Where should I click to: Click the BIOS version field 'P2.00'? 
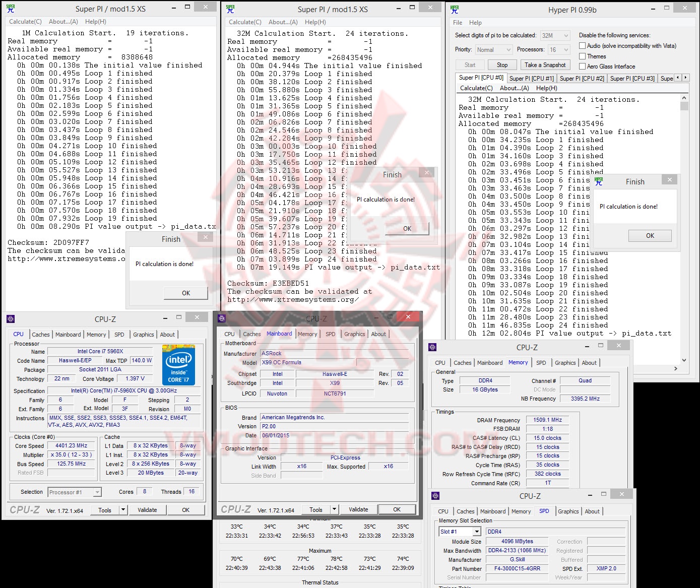pos(335,426)
